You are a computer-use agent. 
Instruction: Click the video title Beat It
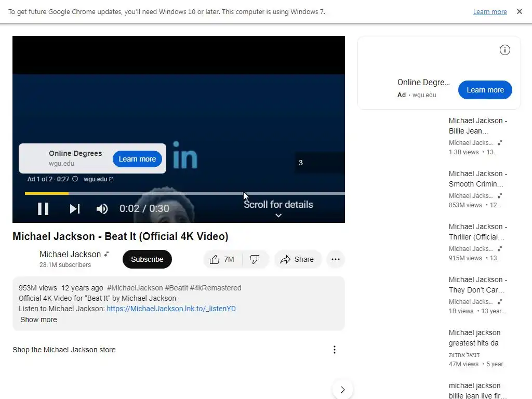[121, 236]
